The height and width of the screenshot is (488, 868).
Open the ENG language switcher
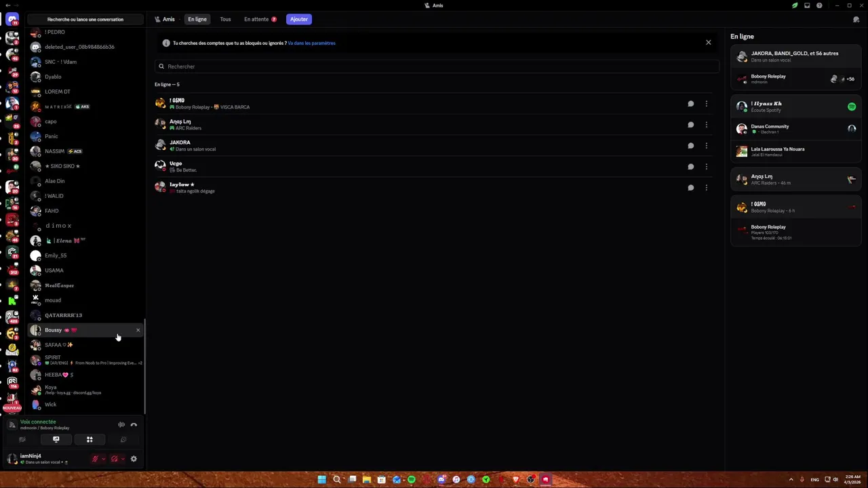point(814,480)
